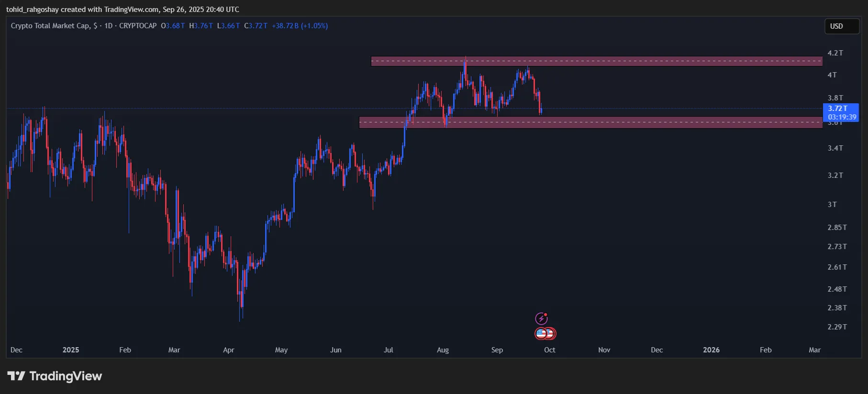Click the 2025 label on time axis
868x394 pixels.
pos(71,350)
